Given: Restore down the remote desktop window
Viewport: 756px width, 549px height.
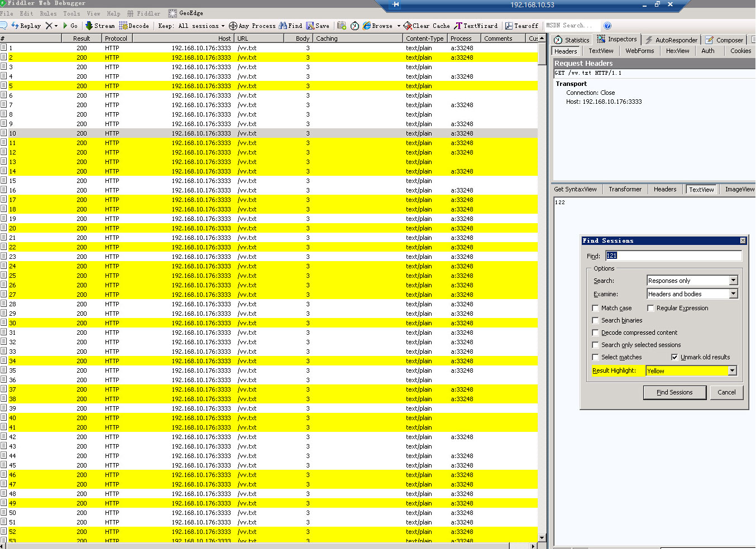Looking at the screenshot, I should (657, 4).
